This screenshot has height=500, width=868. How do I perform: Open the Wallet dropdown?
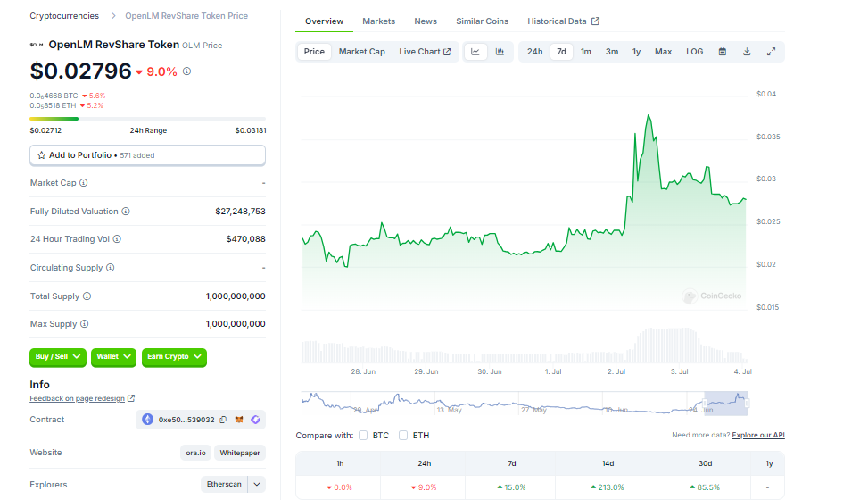(113, 357)
